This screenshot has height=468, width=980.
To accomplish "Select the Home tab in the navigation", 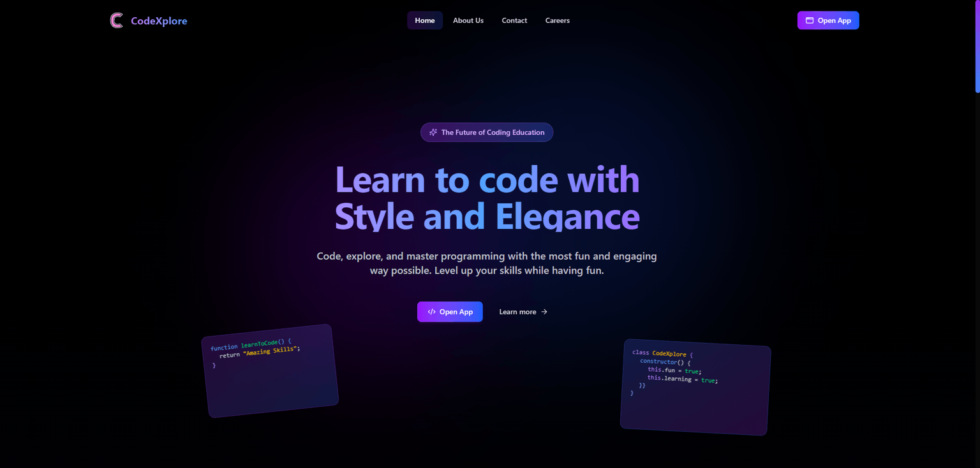I will pyautogui.click(x=424, y=20).
